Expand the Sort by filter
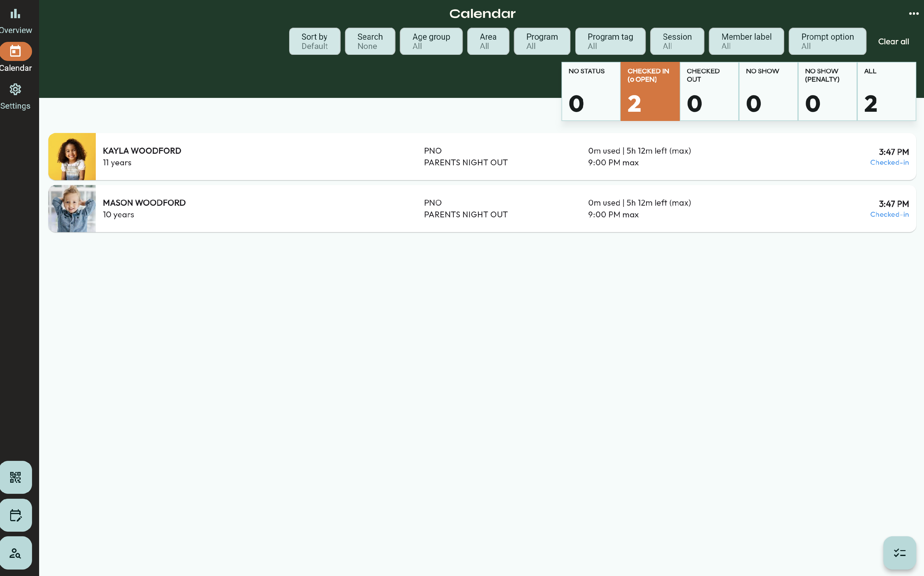This screenshot has height=576, width=924. point(314,41)
